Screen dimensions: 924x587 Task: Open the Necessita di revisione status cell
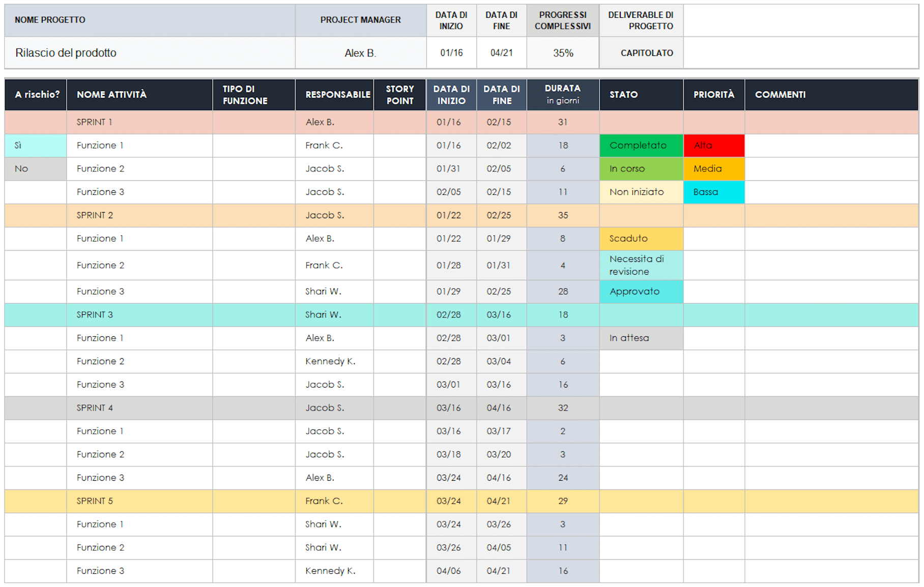pos(641,265)
